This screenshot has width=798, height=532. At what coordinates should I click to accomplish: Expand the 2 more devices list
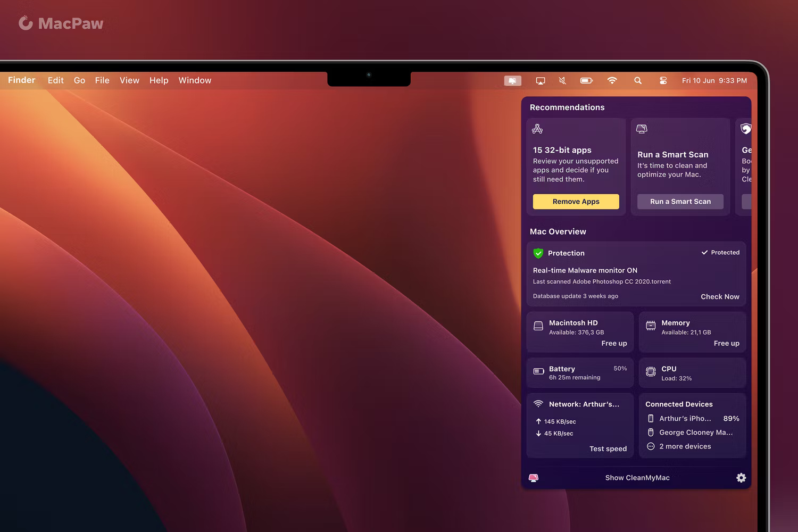[x=685, y=446]
